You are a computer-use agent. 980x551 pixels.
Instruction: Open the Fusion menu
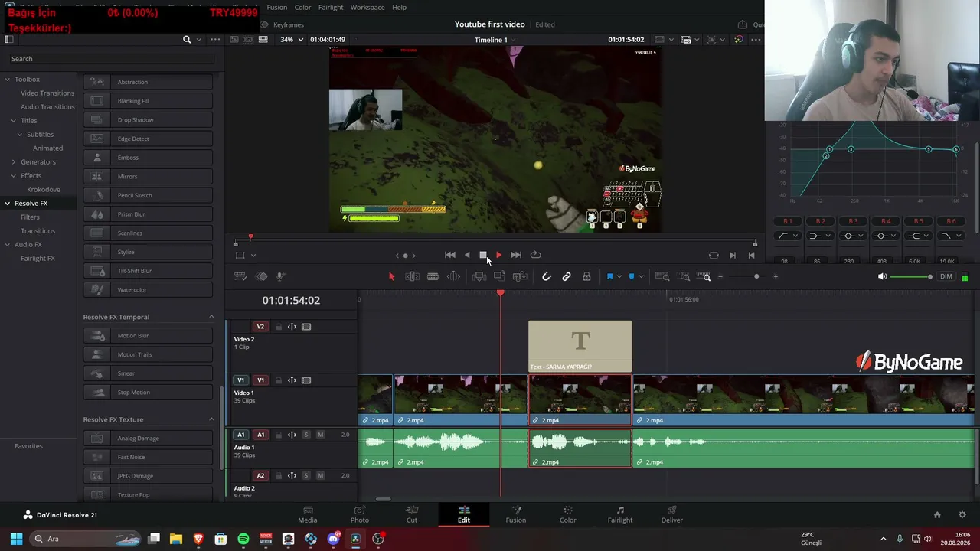tap(277, 8)
